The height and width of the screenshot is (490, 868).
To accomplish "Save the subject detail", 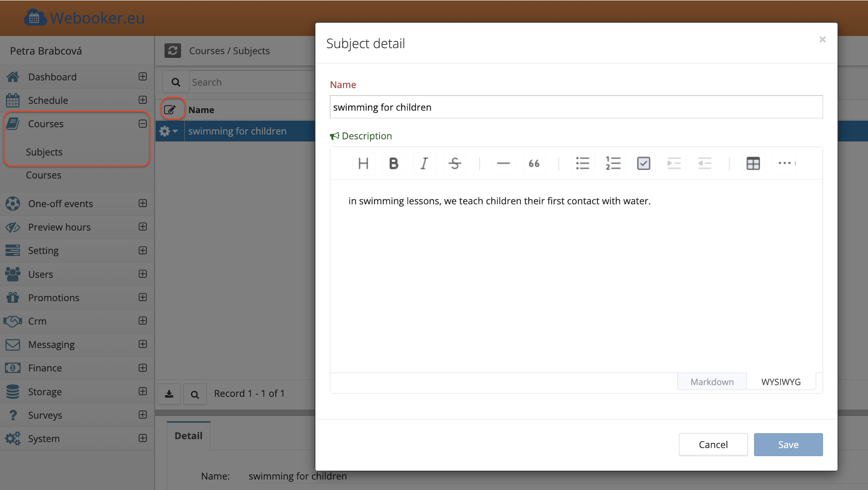I will click(788, 444).
